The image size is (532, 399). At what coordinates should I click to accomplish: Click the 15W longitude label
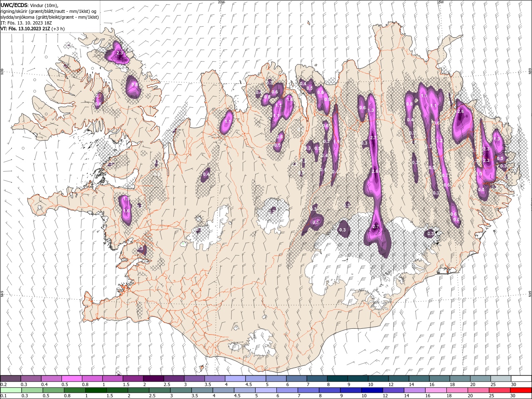click(440, 2)
